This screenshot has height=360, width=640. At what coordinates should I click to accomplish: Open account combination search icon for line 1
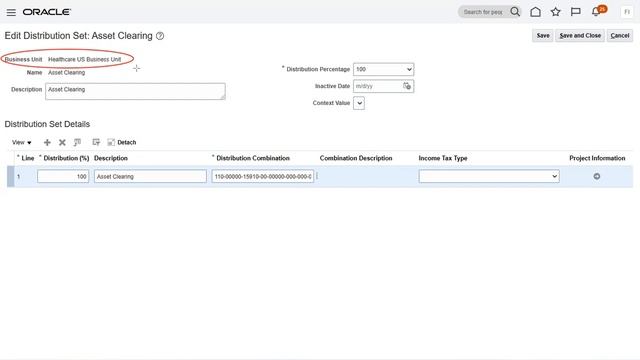click(x=317, y=176)
